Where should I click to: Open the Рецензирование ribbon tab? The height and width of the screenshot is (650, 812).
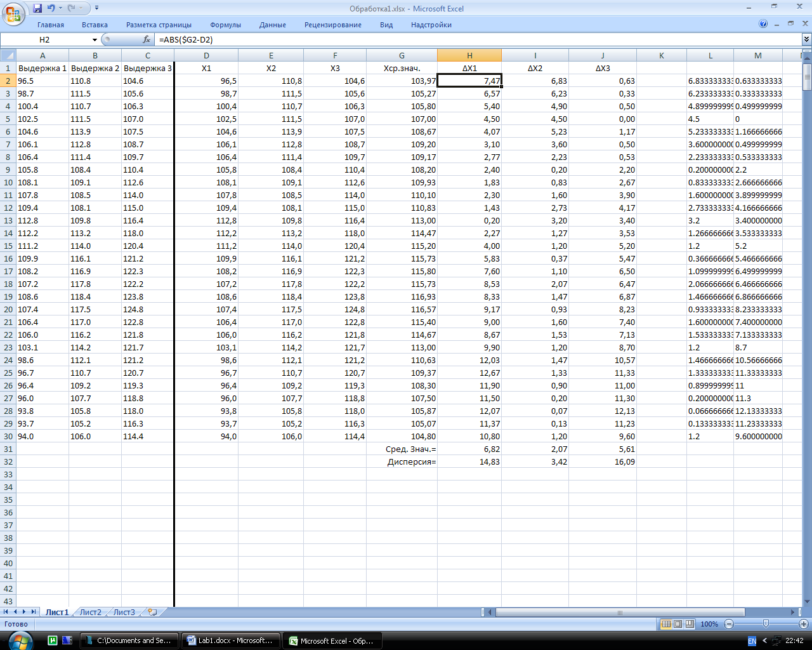tap(333, 25)
